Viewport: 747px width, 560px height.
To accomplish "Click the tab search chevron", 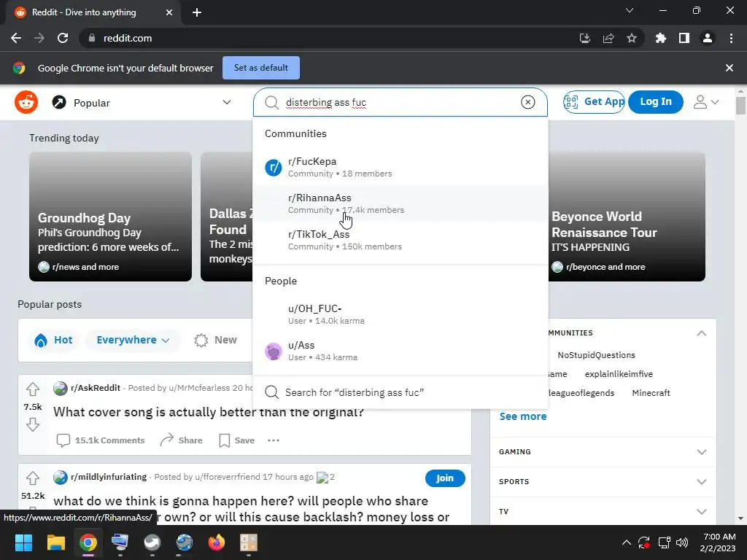I will 630,10.
